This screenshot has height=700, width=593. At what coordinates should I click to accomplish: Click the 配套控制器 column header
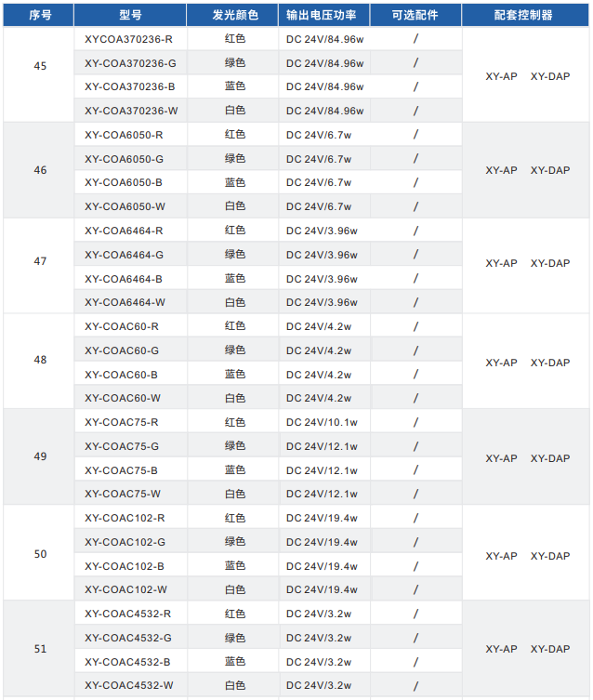[527, 16]
